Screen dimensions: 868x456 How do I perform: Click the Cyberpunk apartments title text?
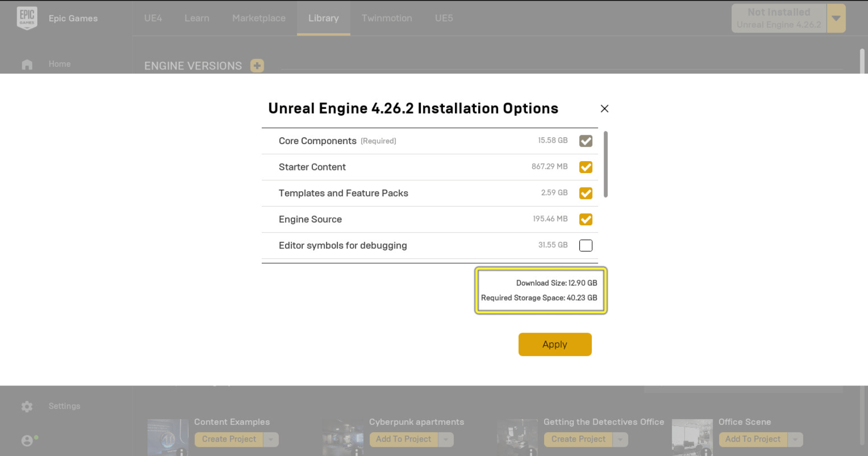(417, 422)
